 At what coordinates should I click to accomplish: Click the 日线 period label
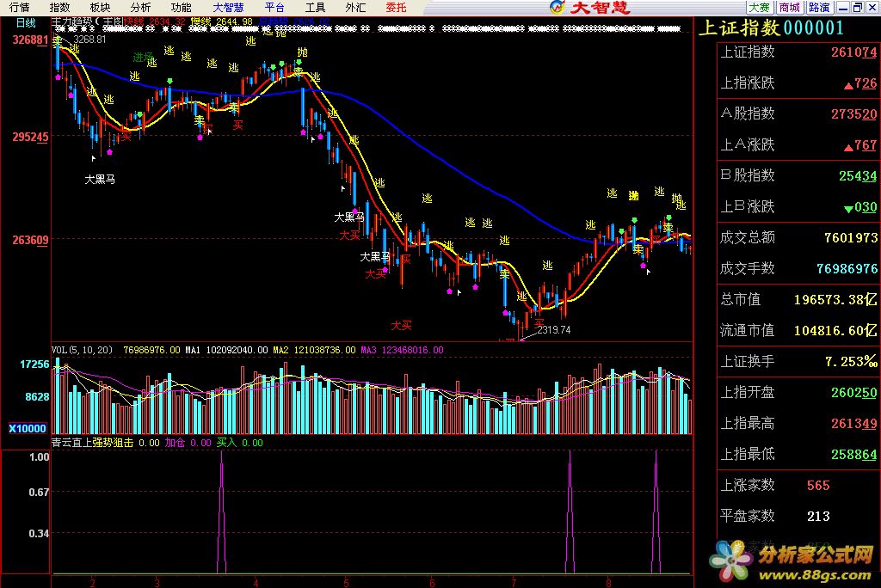point(26,23)
